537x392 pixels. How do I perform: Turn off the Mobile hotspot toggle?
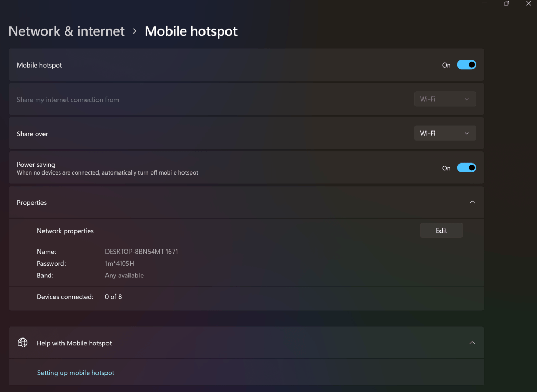(x=466, y=64)
